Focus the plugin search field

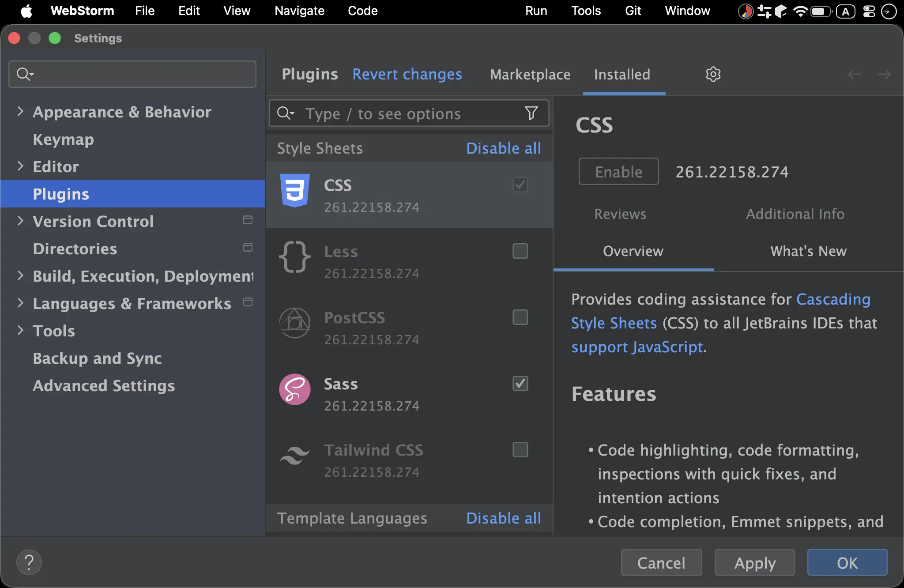[x=409, y=113]
